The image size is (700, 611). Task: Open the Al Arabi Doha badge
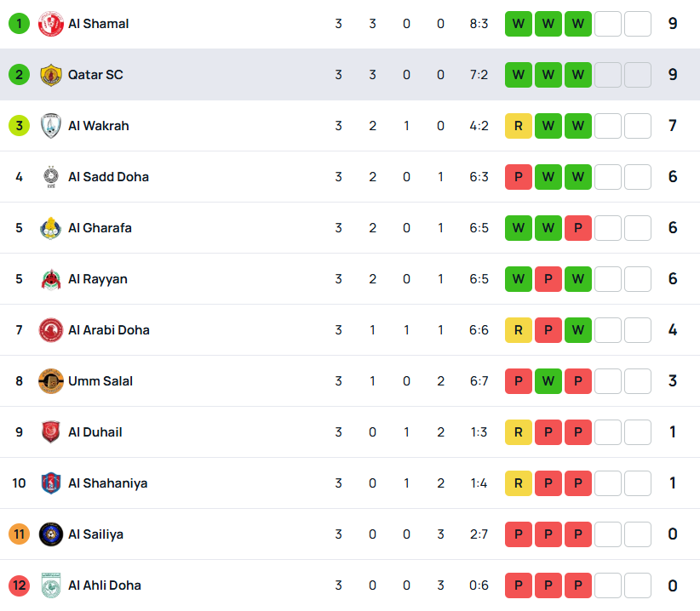click(x=51, y=330)
